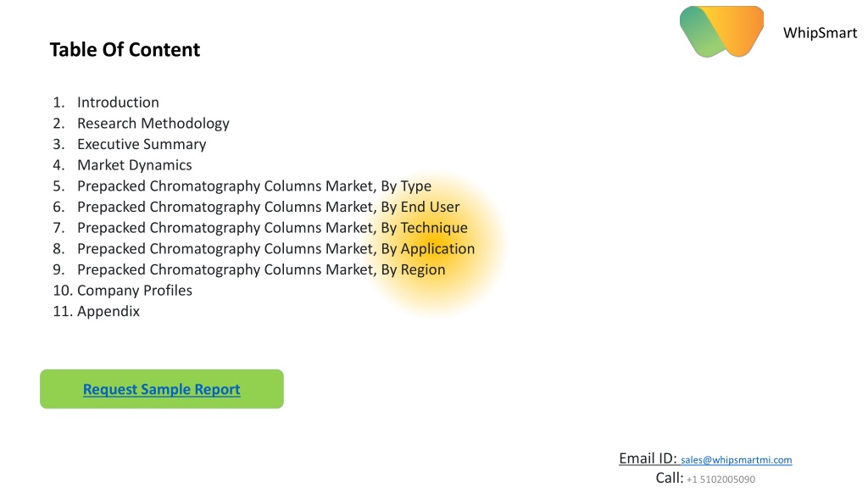This screenshot has width=868, height=488.
Task: Open the sales@whipsmartmi.com email link
Action: (737, 460)
